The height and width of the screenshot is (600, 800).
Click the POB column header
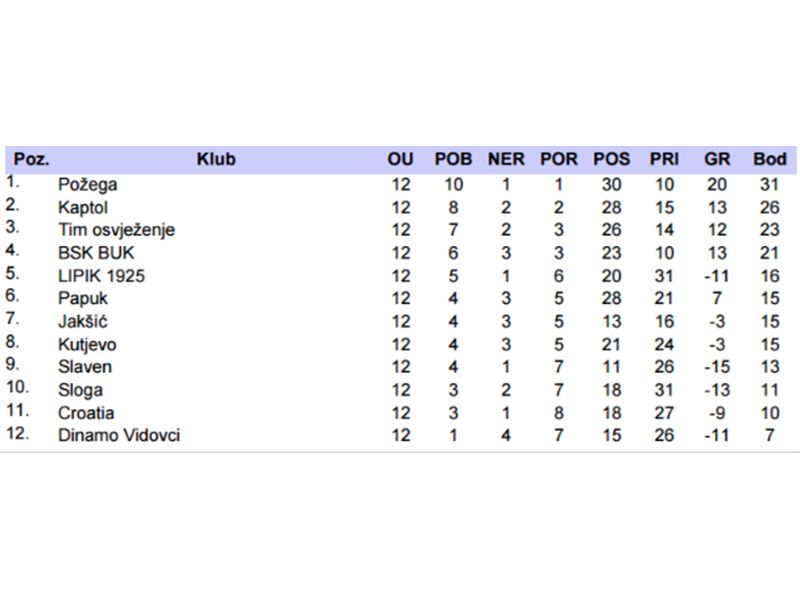click(453, 159)
